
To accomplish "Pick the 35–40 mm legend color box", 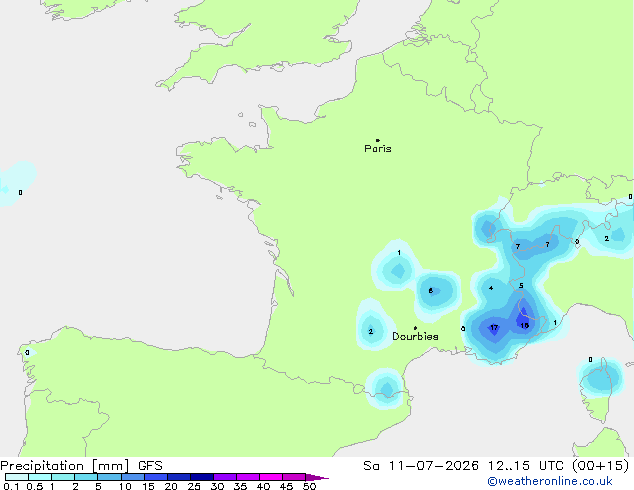I will [248, 477].
